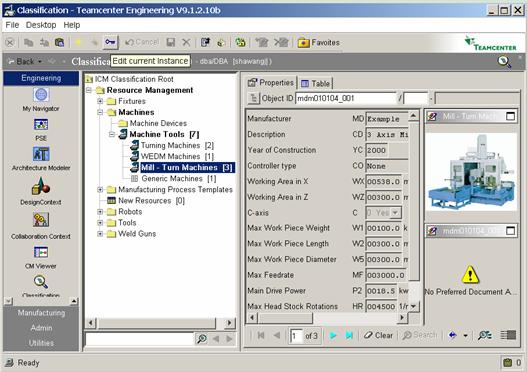Open the Back history dropdown arrow

[x=40, y=62]
